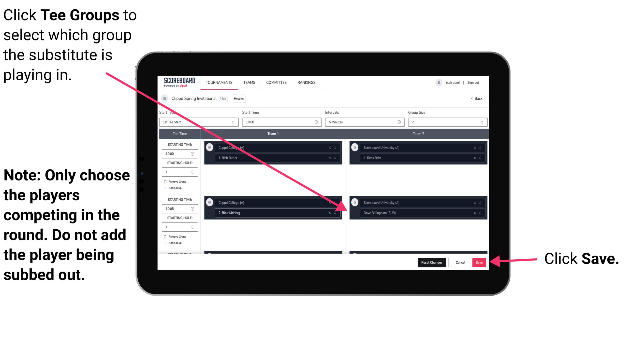Click the Reset Changes button
644x346 pixels.
(x=431, y=263)
